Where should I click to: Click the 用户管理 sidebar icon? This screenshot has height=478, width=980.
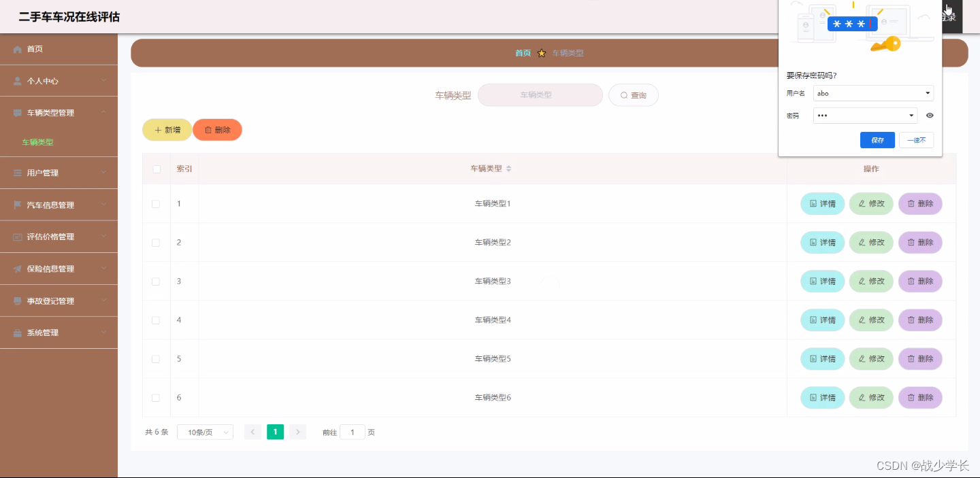17,172
